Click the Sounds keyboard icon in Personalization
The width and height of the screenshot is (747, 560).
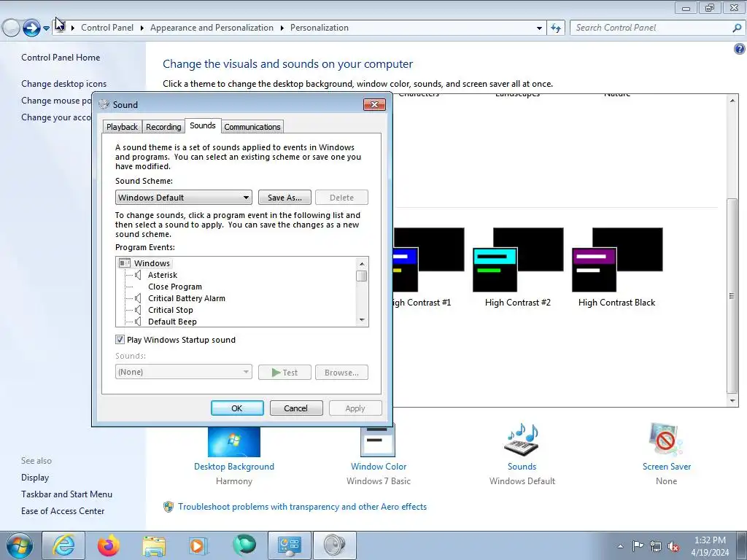pos(522,440)
